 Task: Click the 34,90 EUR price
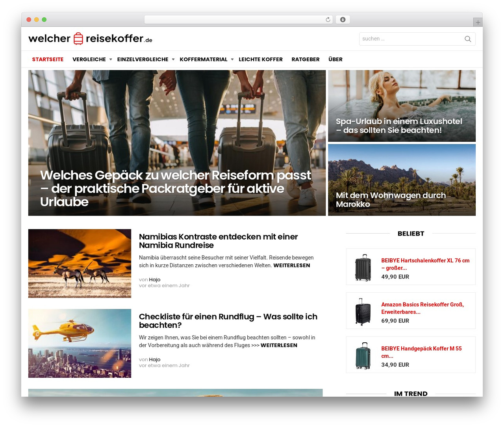tap(395, 365)
